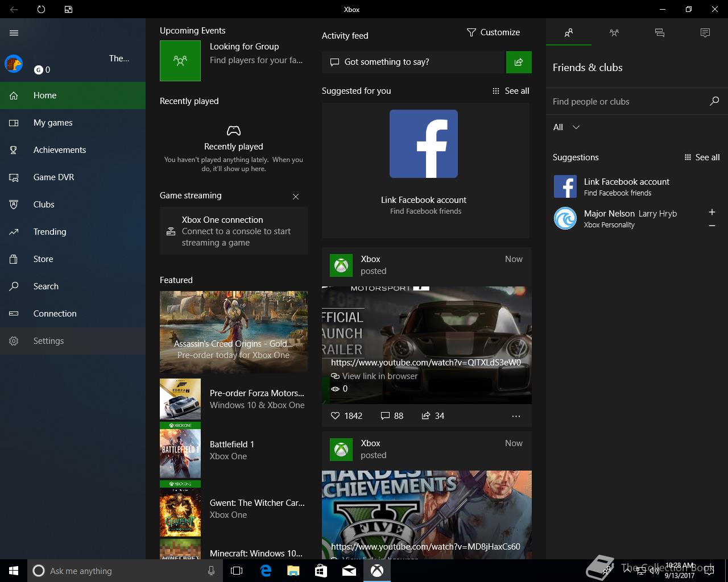Click the GTA achievements YouTube link
The image size is (728, 582).
click(425, 547)
